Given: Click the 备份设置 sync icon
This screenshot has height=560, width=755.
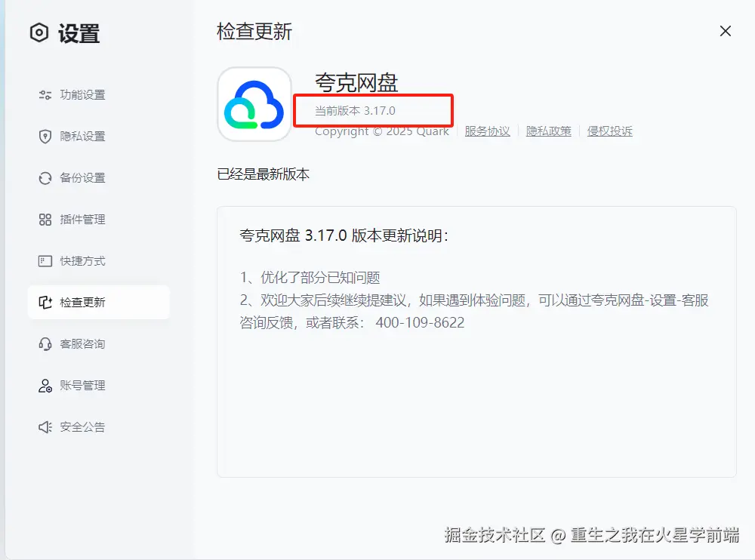Looking at the screenshot, I should pos(45,178).
